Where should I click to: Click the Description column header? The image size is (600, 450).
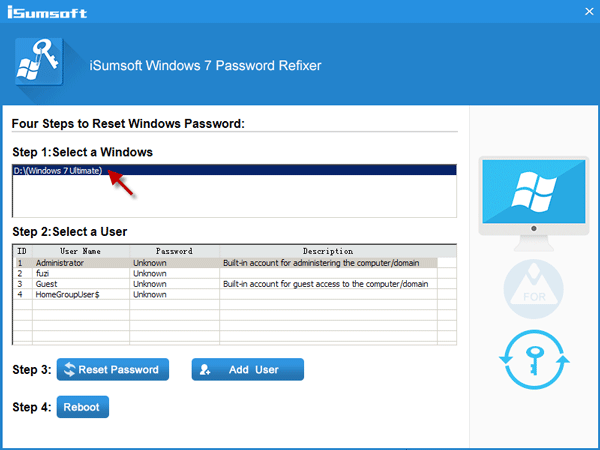tap(328, 251)
